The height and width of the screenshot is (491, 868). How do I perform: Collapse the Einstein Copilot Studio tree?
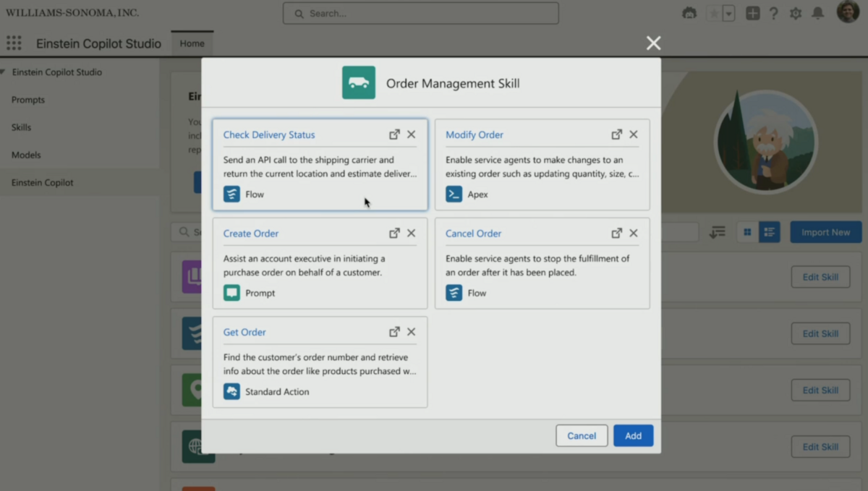click(x=3, y=72)
